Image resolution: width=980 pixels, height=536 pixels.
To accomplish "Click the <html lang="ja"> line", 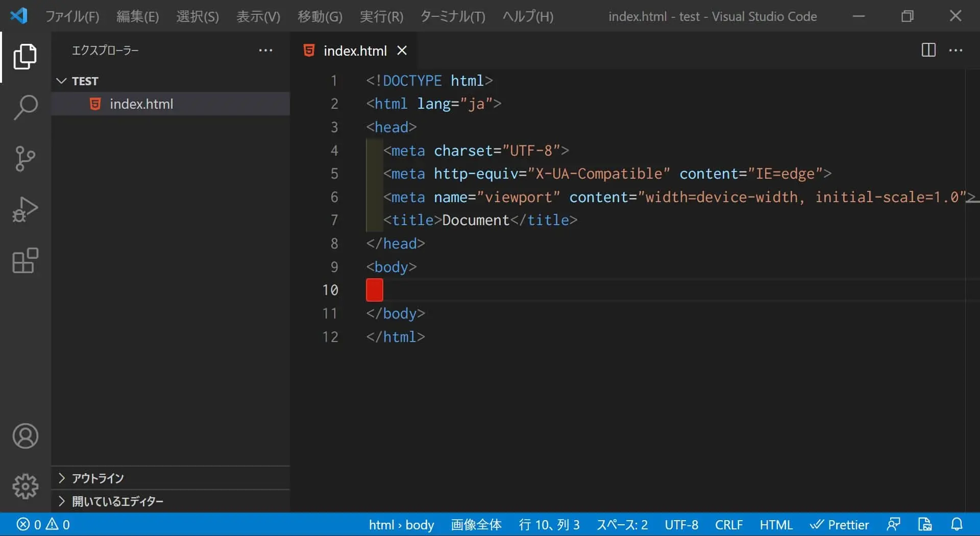I will tap(434, 104).
